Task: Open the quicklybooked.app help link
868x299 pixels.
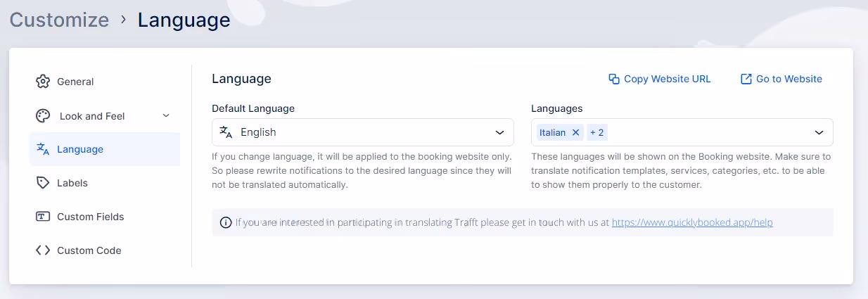Action: 692,222
